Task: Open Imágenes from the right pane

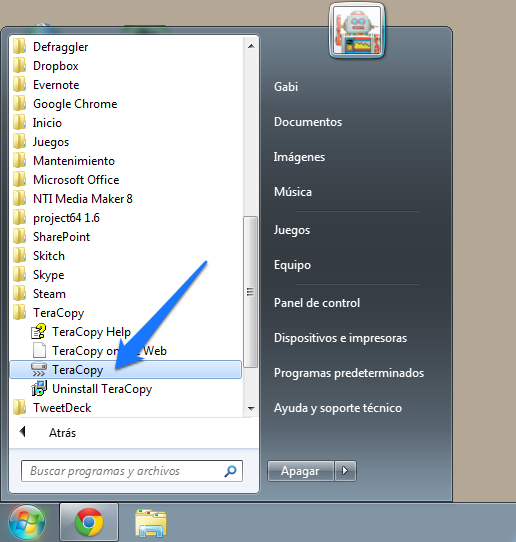Action: click(x=299, y=157)
